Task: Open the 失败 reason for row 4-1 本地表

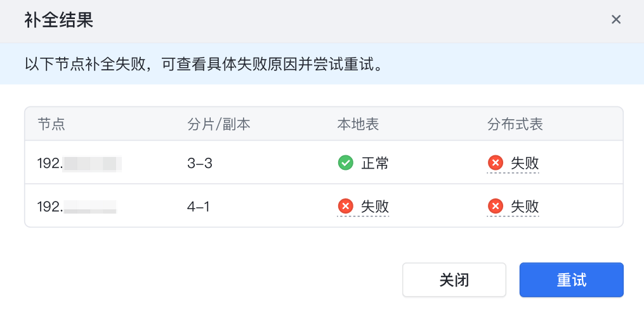Action: click(x=375, y=207)
